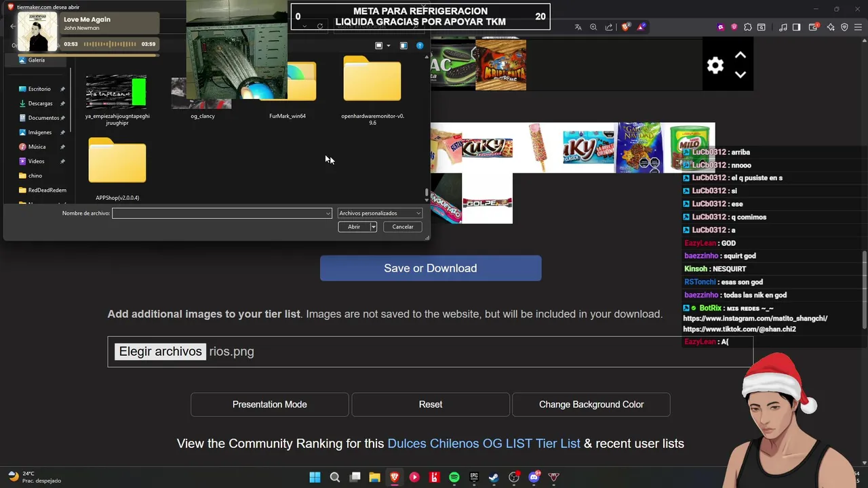The width and height of the screenshot is (868, 488).
Task: Open Brave Shields lion icon
Action: 626,27
